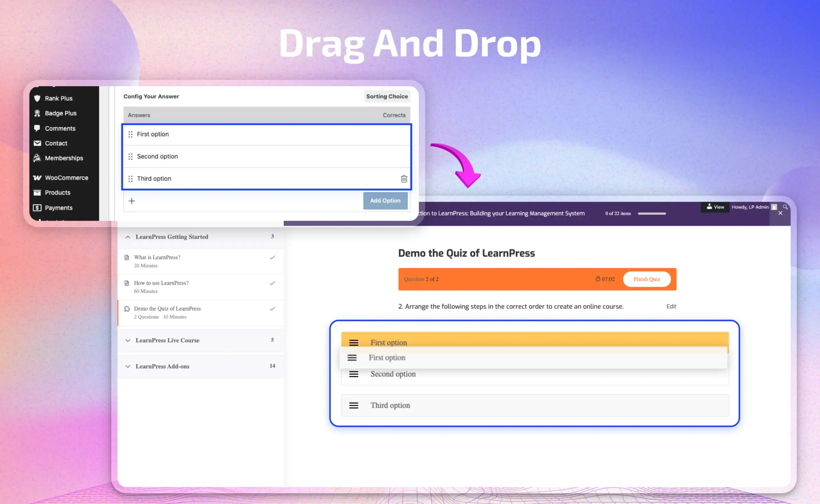Collapse the LearnPress Getting Started section
Image resolution: width=820 pixels, height=504 pixels.
[x=128, y=237]
